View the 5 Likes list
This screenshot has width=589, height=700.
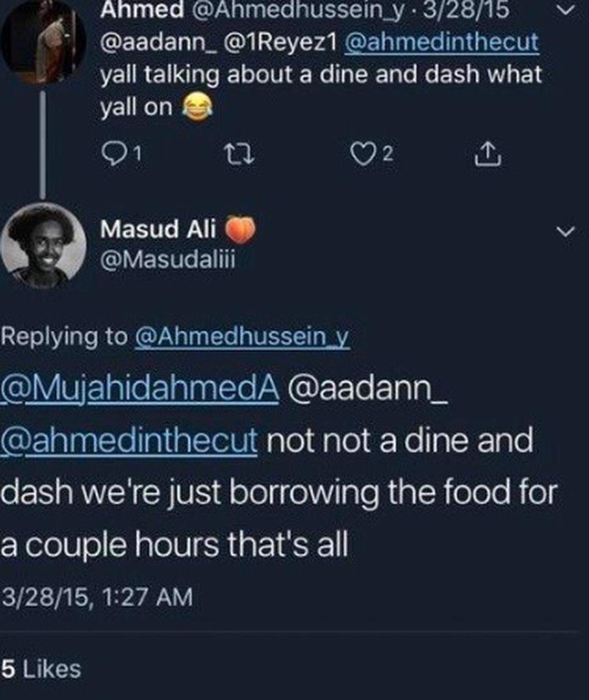41,669
